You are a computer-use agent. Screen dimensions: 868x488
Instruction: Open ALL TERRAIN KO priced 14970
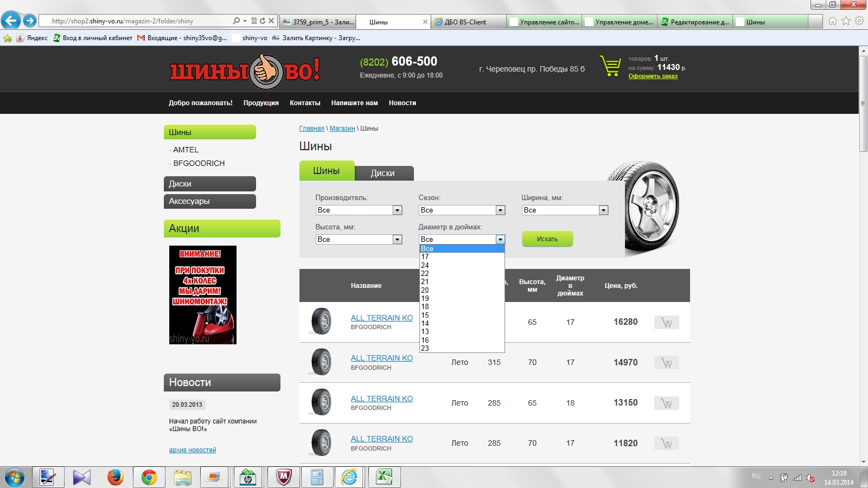coord(382,358)
